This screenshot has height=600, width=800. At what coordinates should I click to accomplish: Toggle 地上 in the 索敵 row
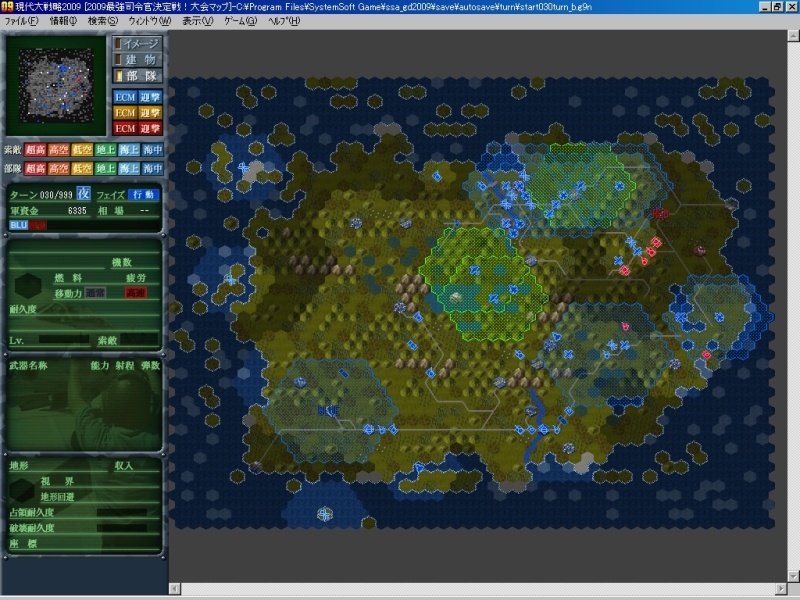click(106, 149)
